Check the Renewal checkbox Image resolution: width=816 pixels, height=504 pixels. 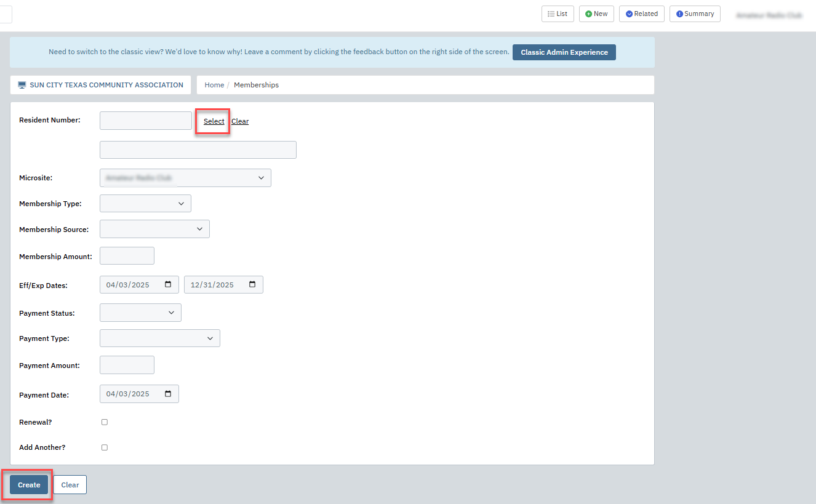(x=105, y=422)
